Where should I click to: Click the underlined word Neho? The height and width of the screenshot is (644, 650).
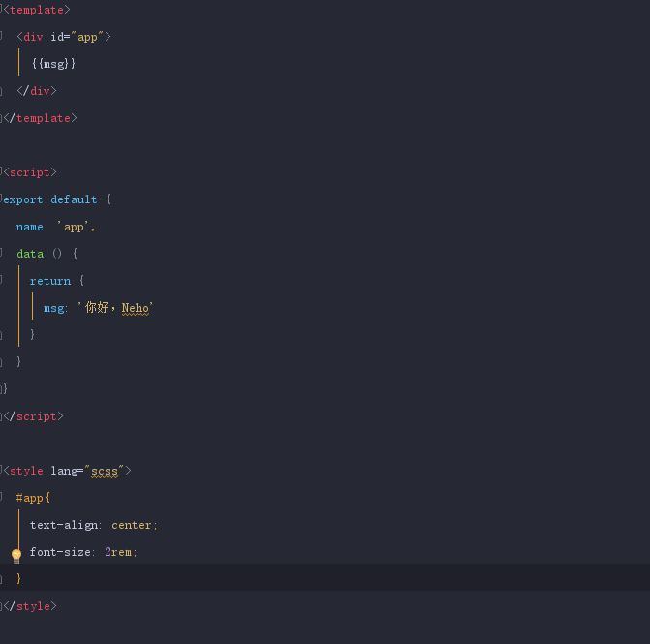coord(136,308)
